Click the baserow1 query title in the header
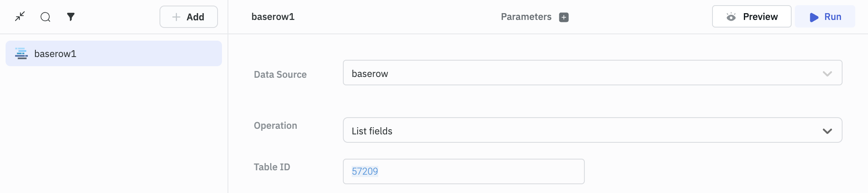 (273, 17)
